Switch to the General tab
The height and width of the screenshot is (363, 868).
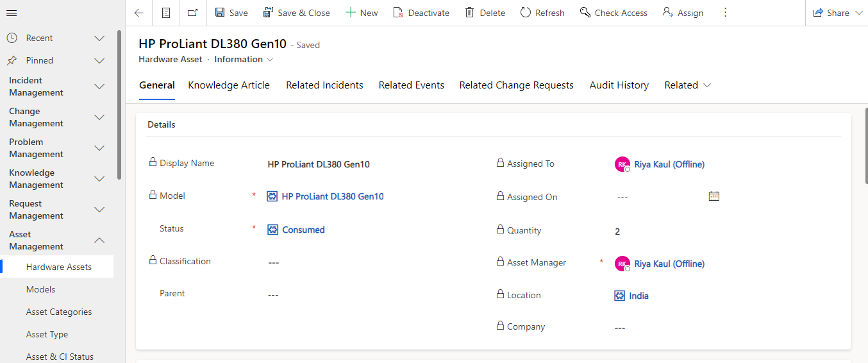[x=157, y=85]
